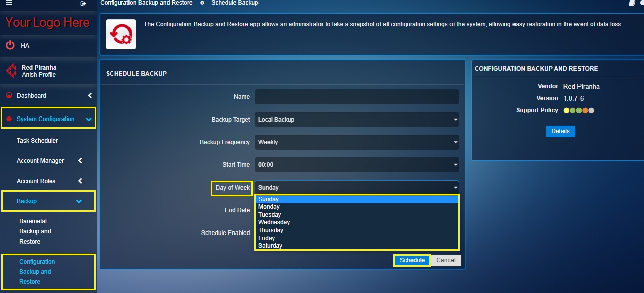Screen dimensions: 644x293
Task: Click the Account Roles sidebar item
Action: coord(36,181)
